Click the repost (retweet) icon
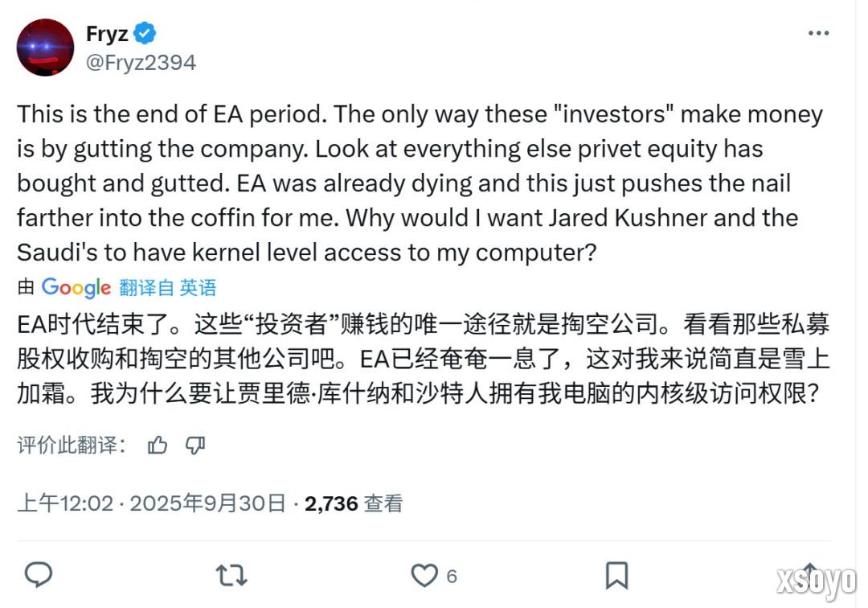The height and width of the screenshot is (608, 868). [230, 575]
